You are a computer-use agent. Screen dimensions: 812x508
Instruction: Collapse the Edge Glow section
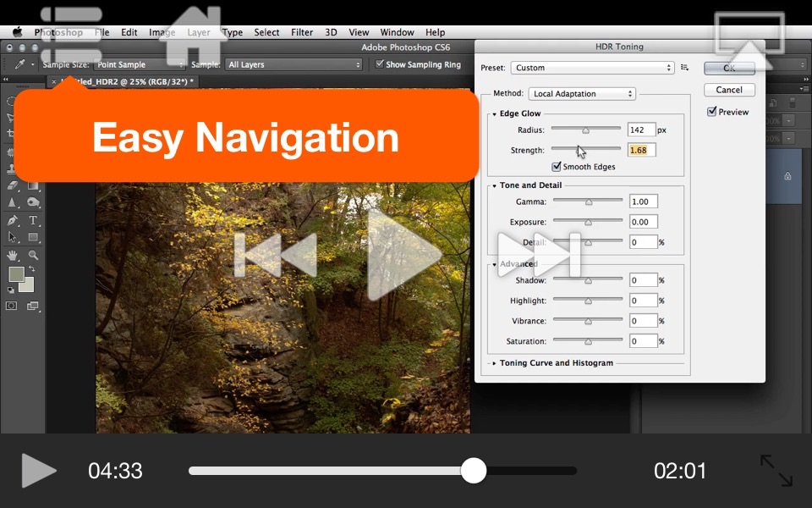pyautogui.click(x=495, y=113)
